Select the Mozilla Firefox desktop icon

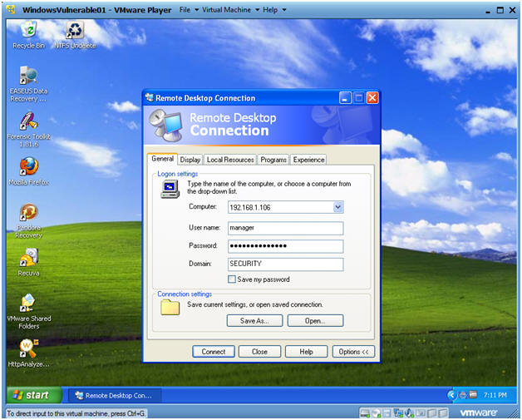[28, 171]
